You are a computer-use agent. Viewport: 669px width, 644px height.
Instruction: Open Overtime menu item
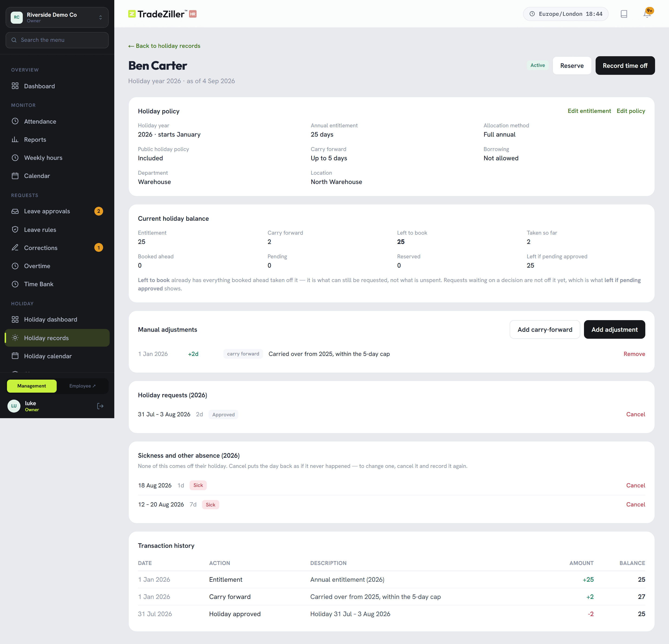[x=57, y=266]
